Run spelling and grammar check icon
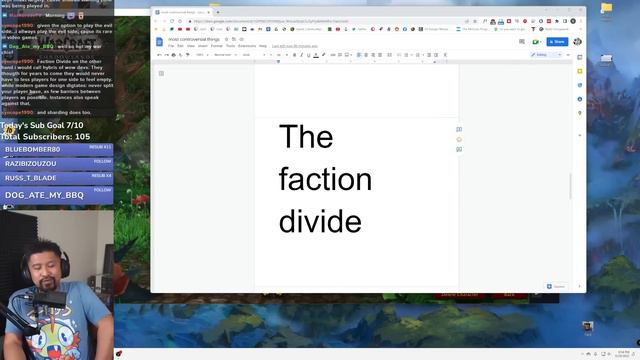Screen dimensions: 640x360 click(x=180, y=55)
